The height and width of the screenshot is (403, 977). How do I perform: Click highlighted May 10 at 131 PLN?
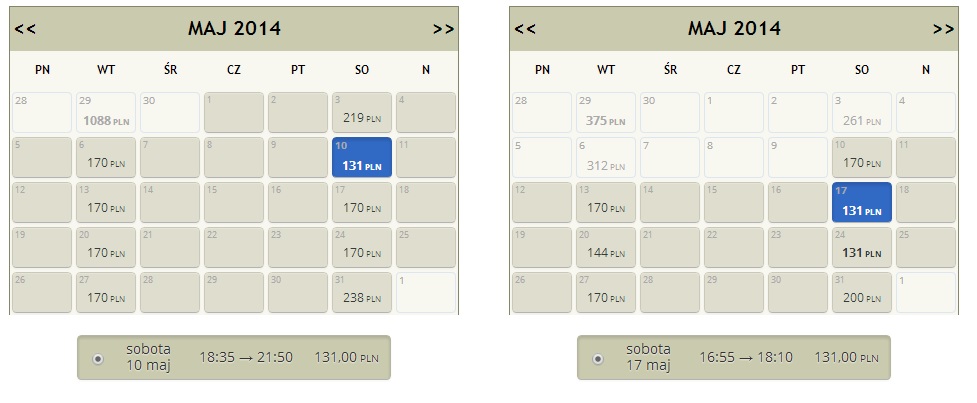click(x=362, y=158)
